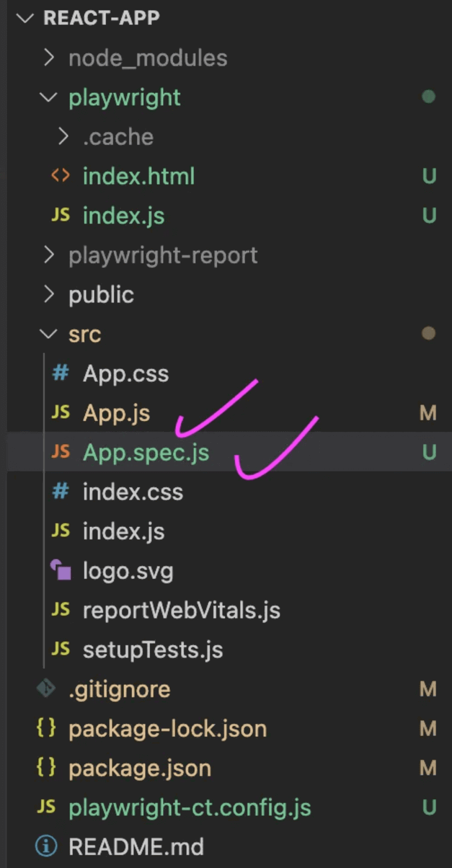Select the public folder name
Screen dimensions: 452x868
101,295
